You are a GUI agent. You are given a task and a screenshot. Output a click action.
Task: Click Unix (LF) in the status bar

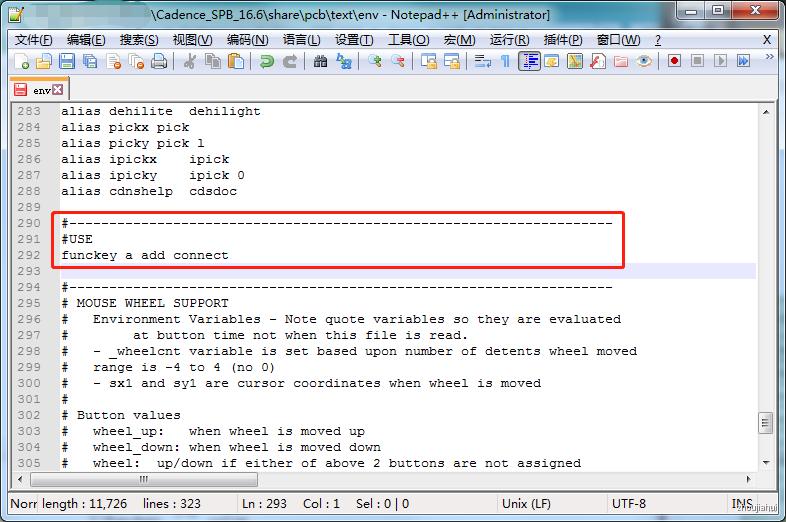(526, 503)
